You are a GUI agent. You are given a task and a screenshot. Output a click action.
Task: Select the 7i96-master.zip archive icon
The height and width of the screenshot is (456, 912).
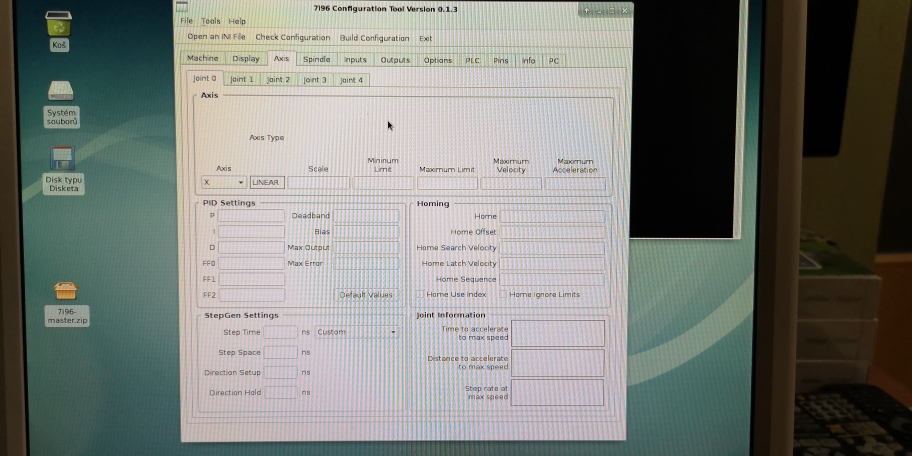66,291
